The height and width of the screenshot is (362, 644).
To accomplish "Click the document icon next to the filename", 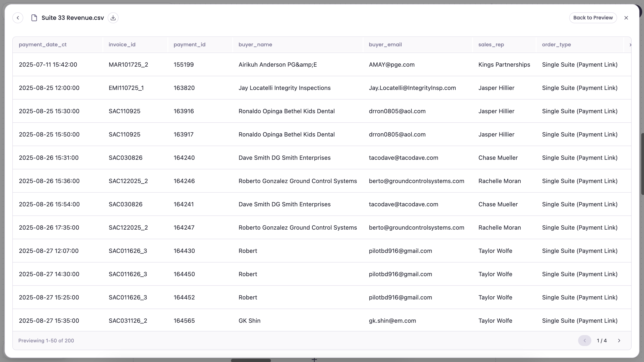I will pyautogui.click(x=34, y=18).
